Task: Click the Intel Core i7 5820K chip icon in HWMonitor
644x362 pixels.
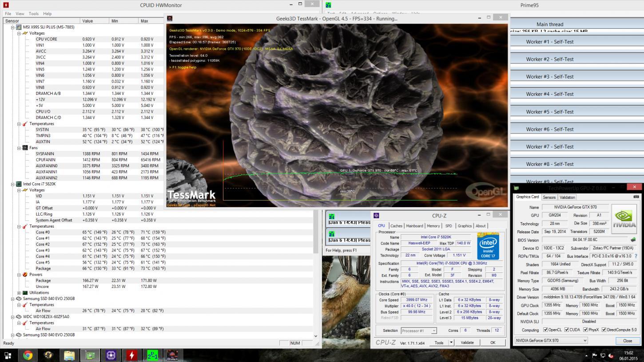Action: tap(19, 184)
